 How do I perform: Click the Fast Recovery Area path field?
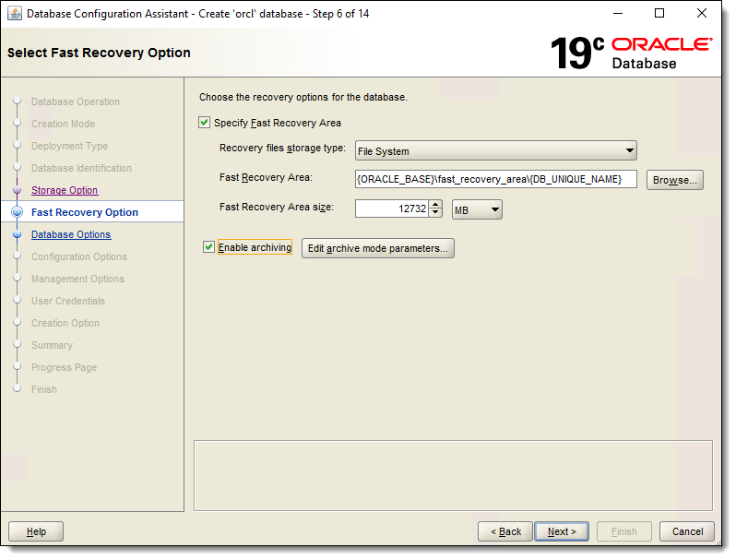tap(496, 179)
